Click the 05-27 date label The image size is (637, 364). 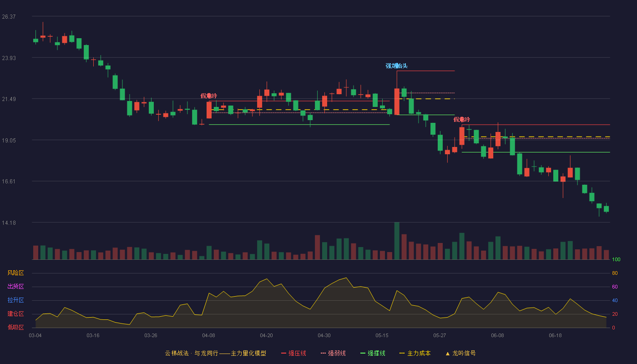click(x=440, y=335)
